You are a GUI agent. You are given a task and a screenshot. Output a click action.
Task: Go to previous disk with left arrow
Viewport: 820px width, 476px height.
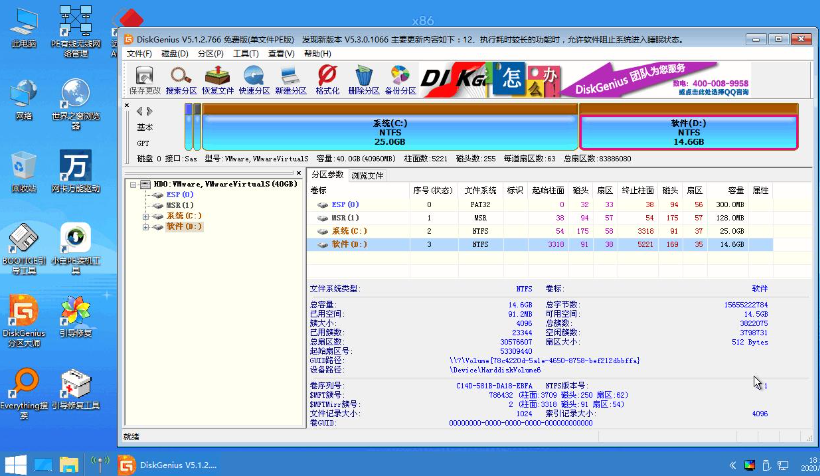[x=139, y=111]
